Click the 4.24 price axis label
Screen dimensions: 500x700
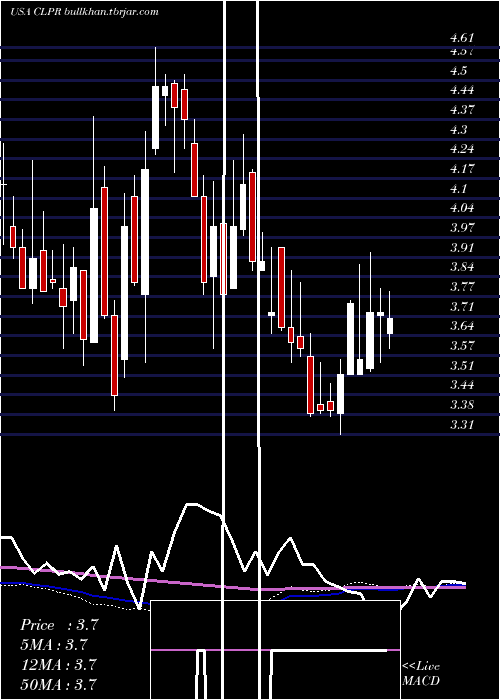point(462,149)
